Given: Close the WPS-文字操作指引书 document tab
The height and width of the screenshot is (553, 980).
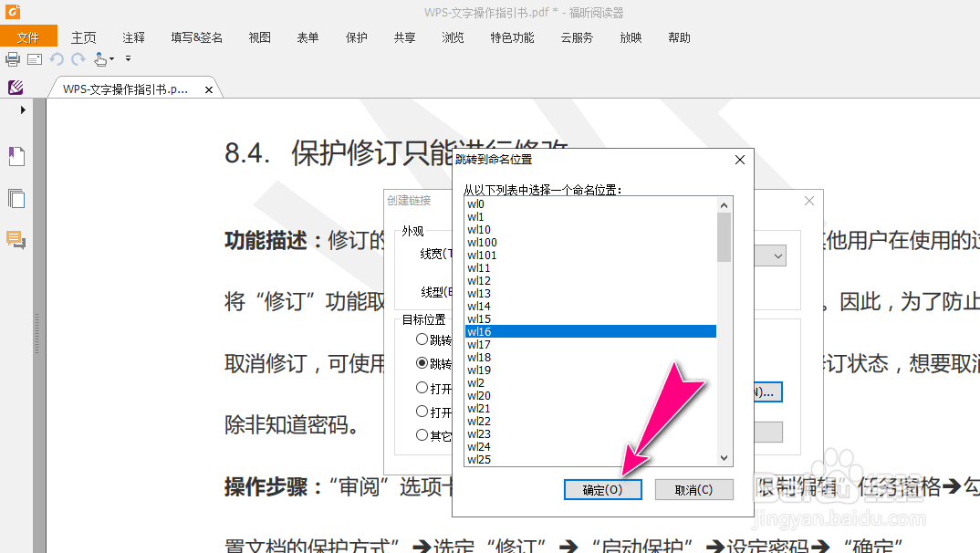Looking at the screenshot, I should [209, 90].
